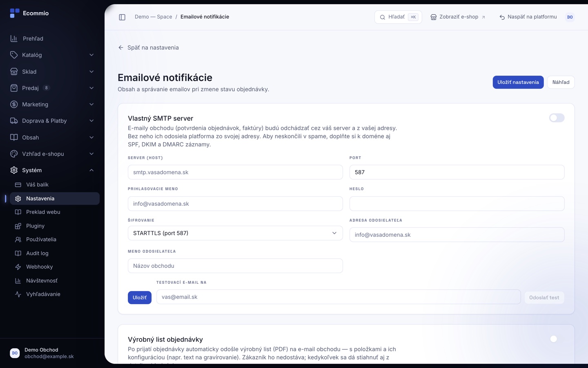
Task: Collapse the Systém menu chevron
Action: click(91, 170)
